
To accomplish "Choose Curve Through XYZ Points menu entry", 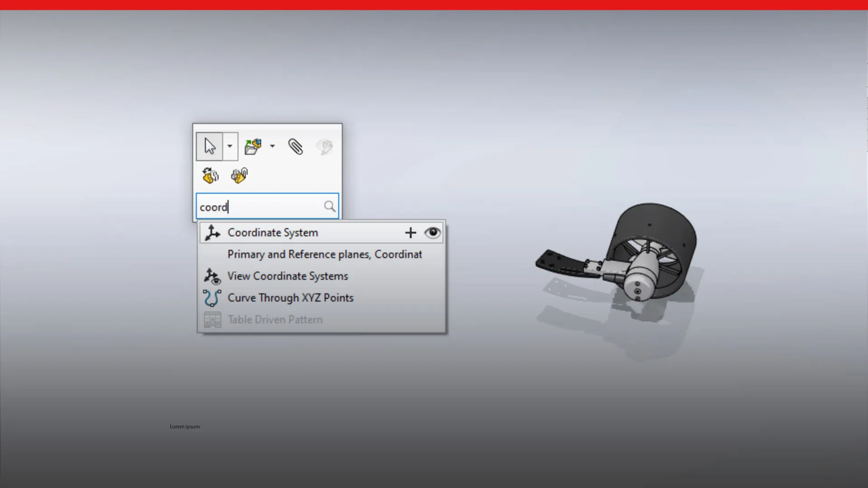I will click(x=290, y=298).
